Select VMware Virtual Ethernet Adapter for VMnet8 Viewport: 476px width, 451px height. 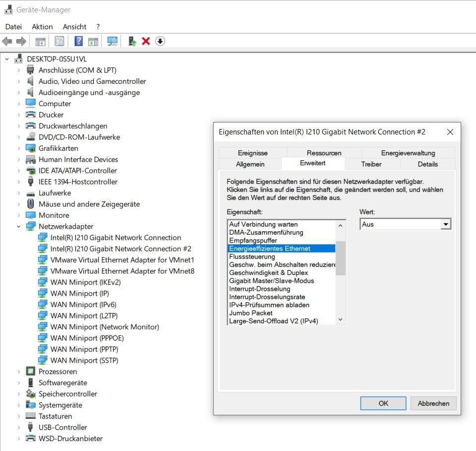(x=122, y=271)
